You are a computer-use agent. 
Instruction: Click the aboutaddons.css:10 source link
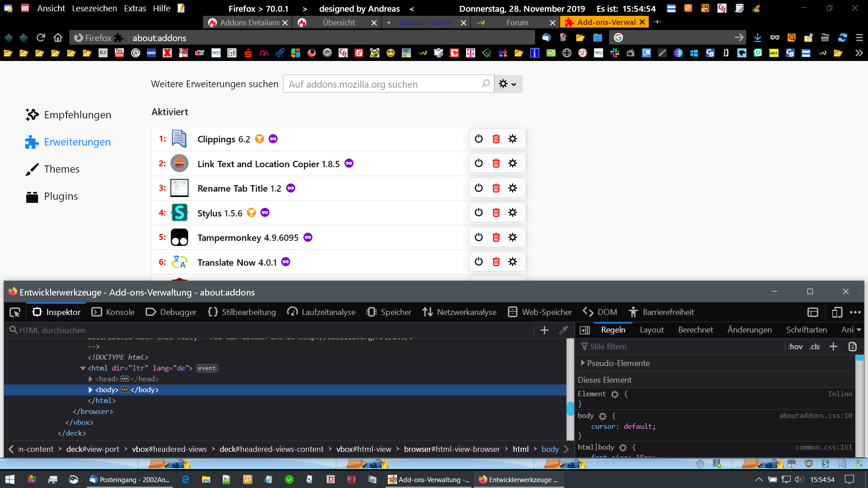click(x=816, y=416)
